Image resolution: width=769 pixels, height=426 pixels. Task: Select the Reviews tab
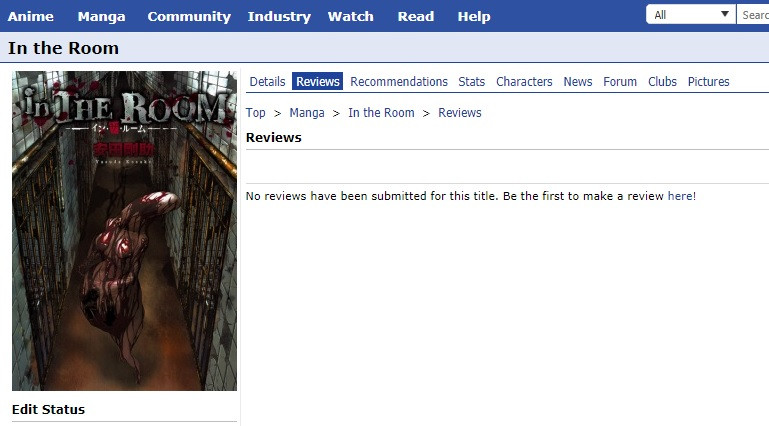click(317, 81)
